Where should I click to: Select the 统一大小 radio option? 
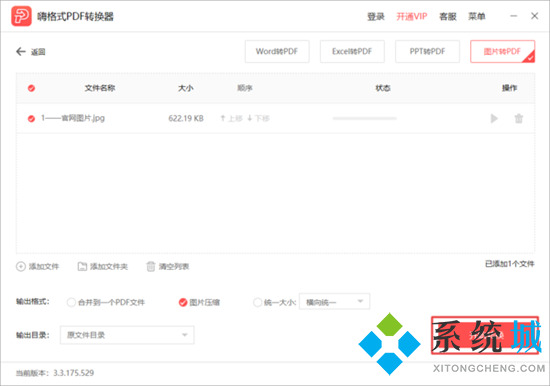click(257, 302)
